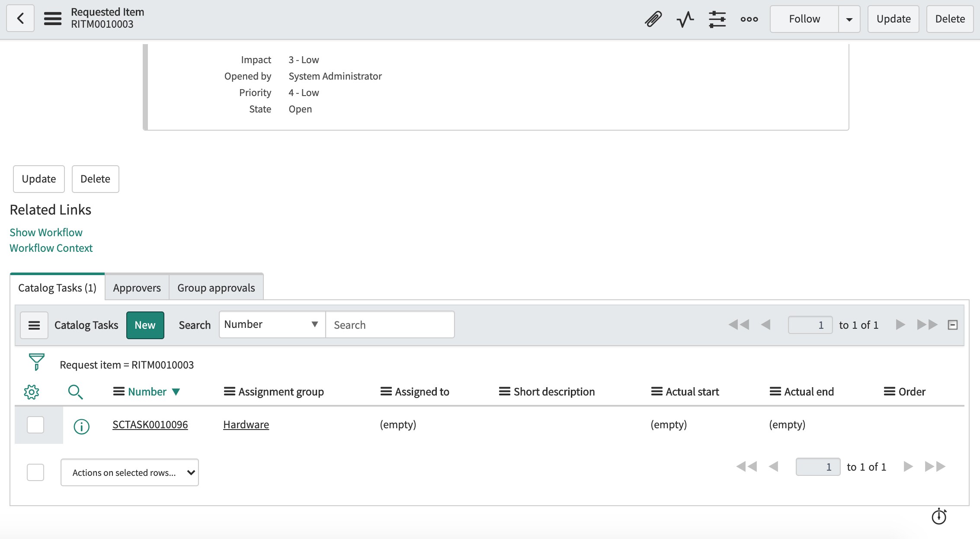This screenshot has width=980, height=539.
Task: Click the personalize form icon
Action: click(x=717, y=19)
